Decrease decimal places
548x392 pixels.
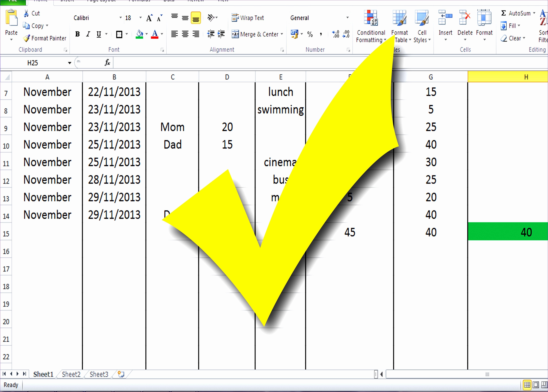(x=346, y=34)
